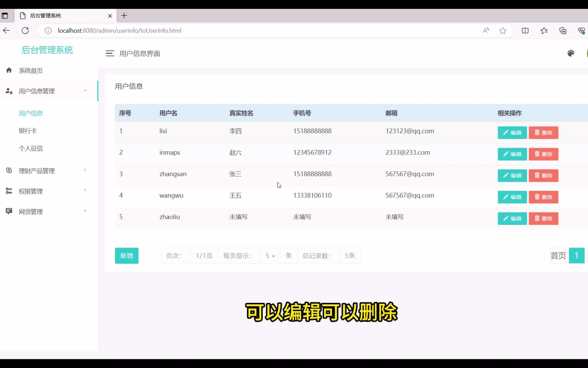Click the 用户名 column header

[168, 113]
